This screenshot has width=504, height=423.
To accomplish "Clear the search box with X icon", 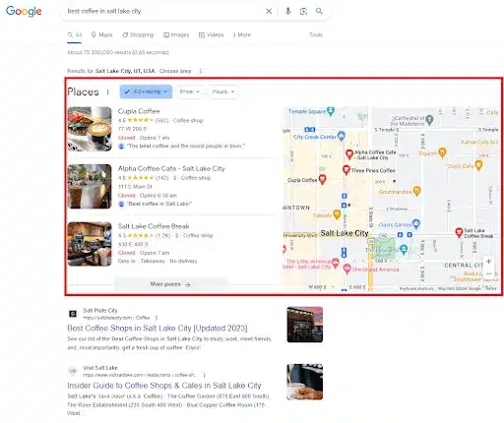I will click(269, 11).
